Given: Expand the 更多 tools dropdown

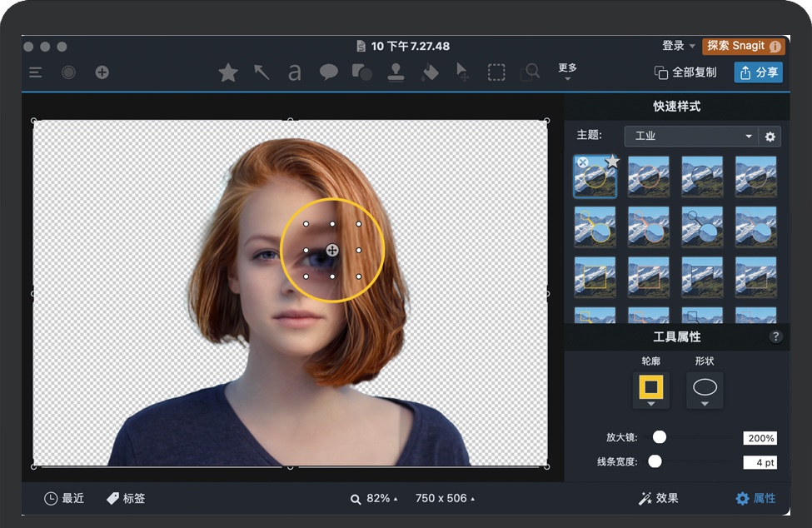Looking at the screenshot, I should 567,72.
